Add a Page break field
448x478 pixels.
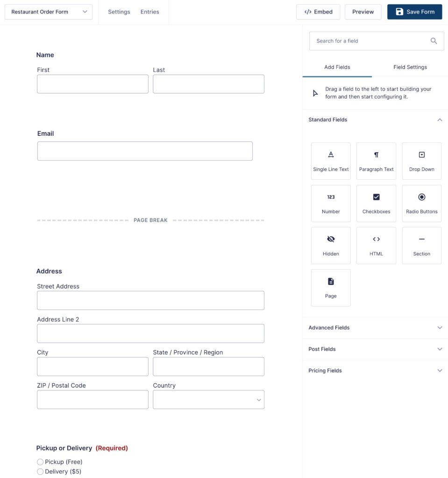pyautogui.click(x=331, y=288)
